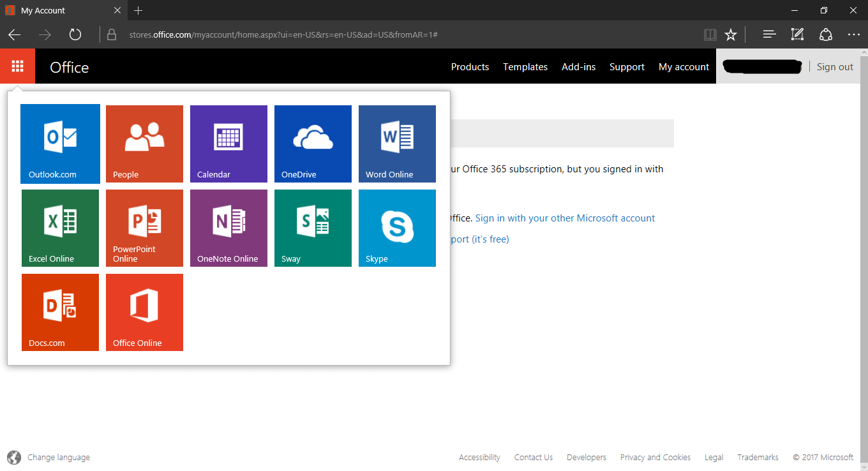The height and width of the screenshot is (471, 868).
Task: Close the My Account tab
Action: 117,10
